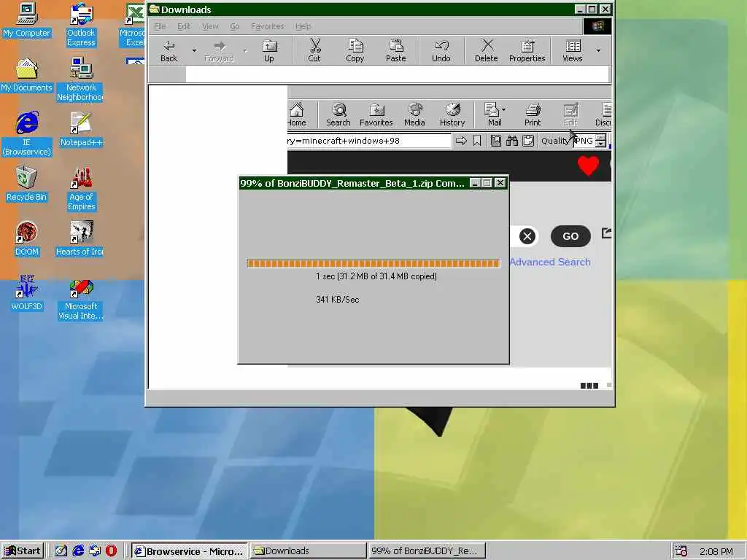
Task: Minimize the BonziBUDDY download dialog
Action: (475, 183)
